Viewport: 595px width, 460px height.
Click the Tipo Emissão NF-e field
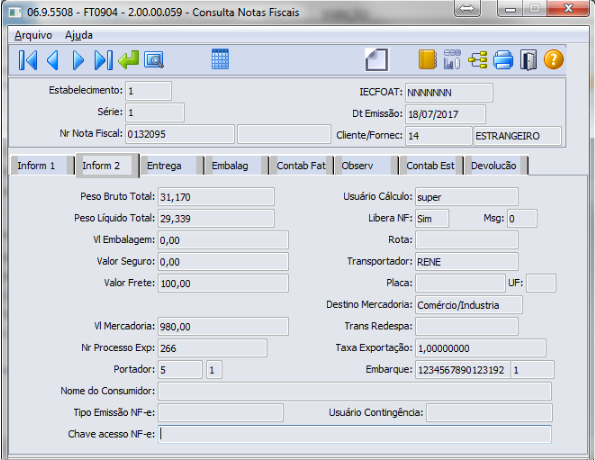pyautogui.click(x=221, y=413)
